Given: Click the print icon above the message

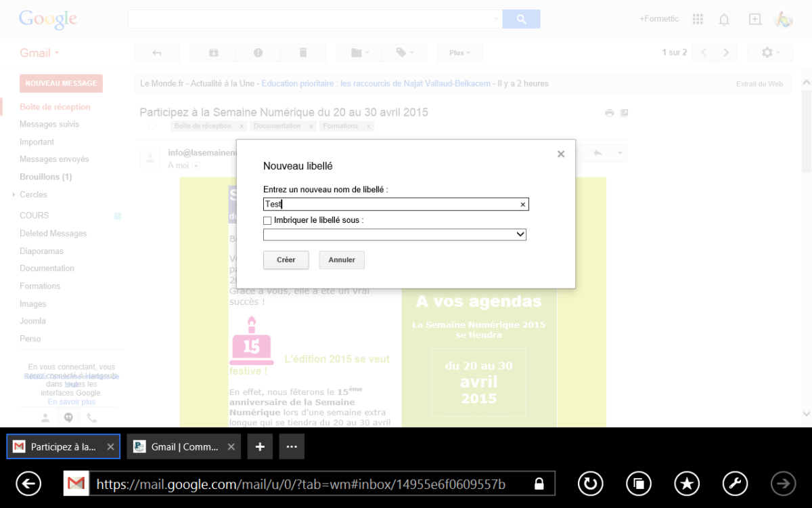Looking at the screenshot, I should pyautogui.click(x=610, y=113).
